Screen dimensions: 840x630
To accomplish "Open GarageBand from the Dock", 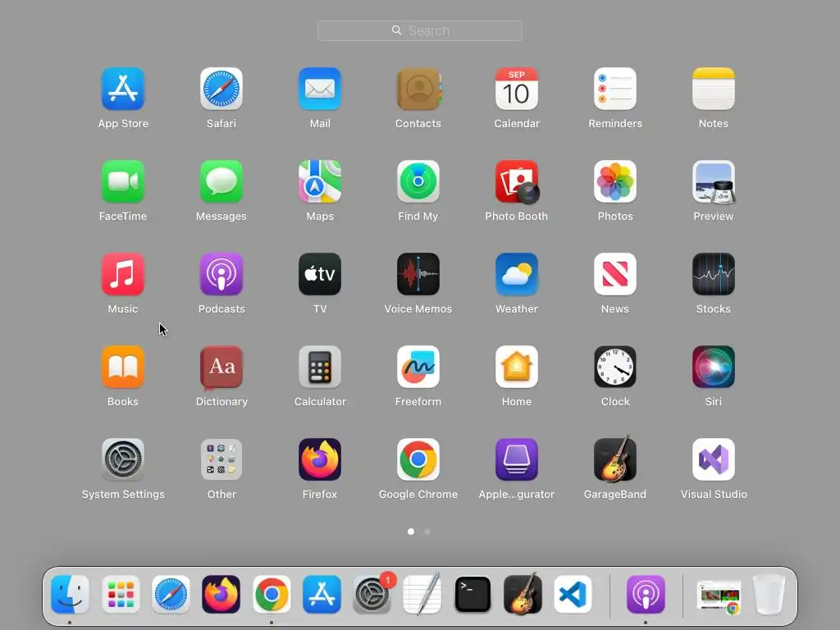I will click(x=523, y=595).
